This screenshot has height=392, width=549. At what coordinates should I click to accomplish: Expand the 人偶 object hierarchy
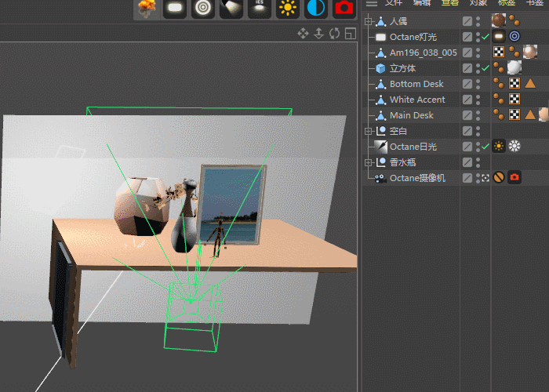(368, 21)
